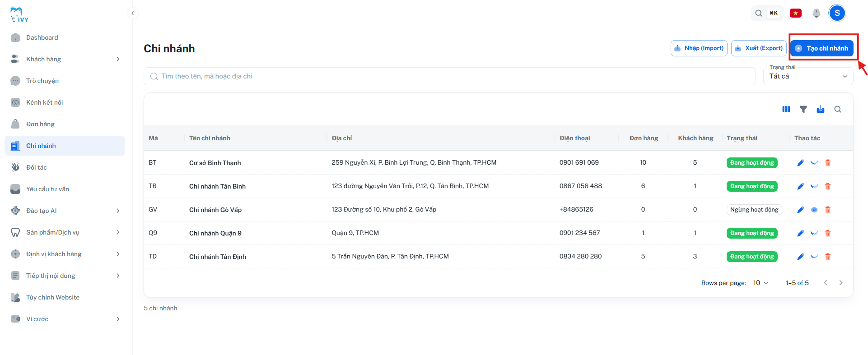Screen dimensions: 868x355
Task: Click the table search magnifier icon
Action: pos(838,109)
